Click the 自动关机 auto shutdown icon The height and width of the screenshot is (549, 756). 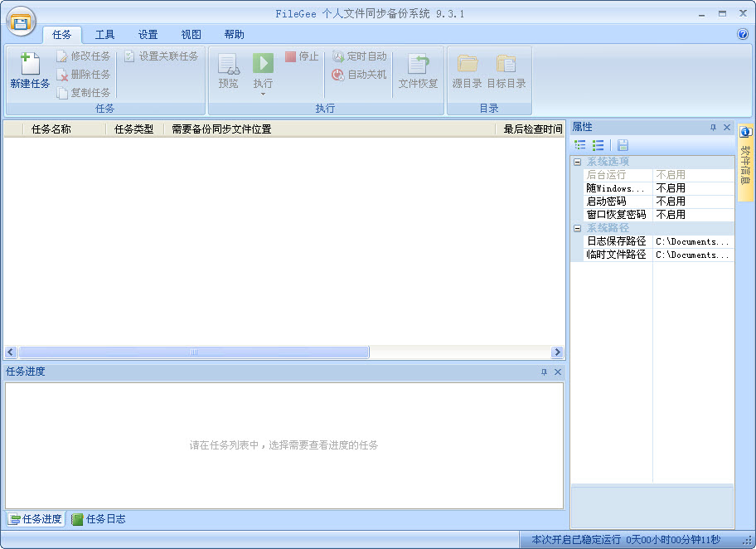click(338, 75)
